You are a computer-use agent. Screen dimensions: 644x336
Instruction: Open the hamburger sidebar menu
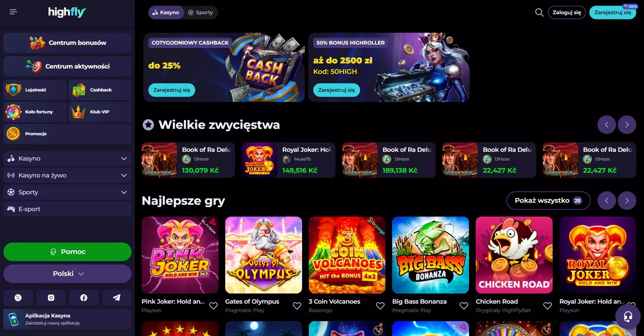13,12
